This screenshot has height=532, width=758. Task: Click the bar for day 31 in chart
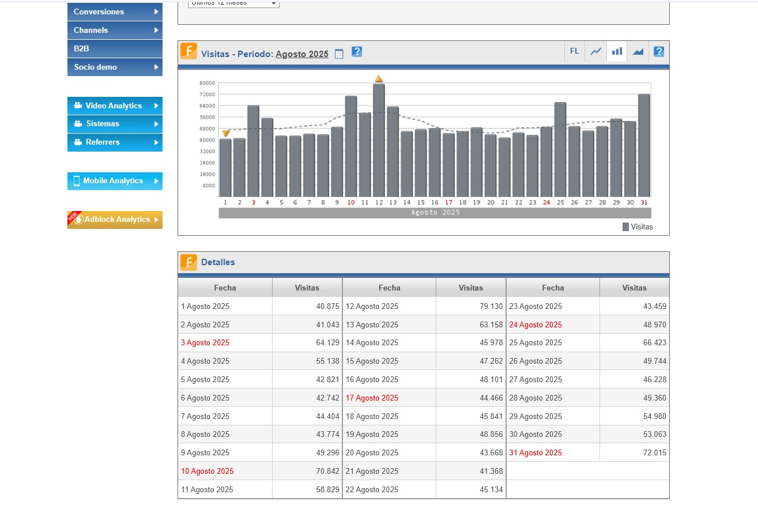click(x=644, y=145)
